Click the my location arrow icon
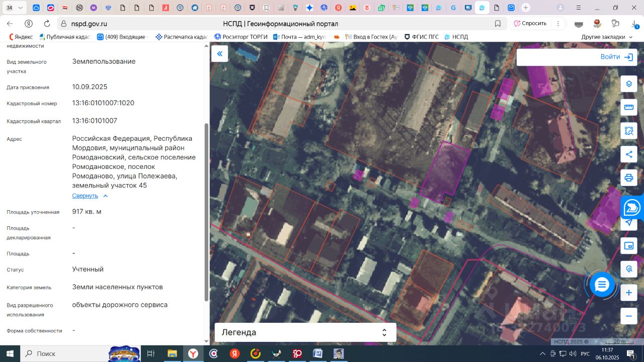 628,222
